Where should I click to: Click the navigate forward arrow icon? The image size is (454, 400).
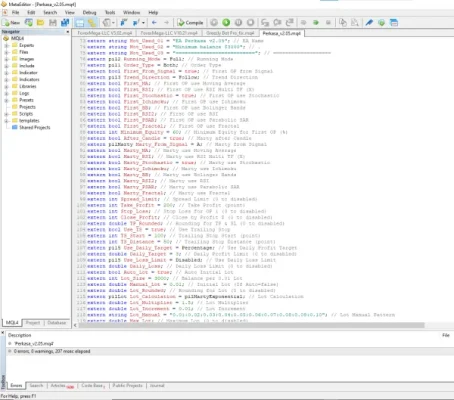click(x=166, y=23)
